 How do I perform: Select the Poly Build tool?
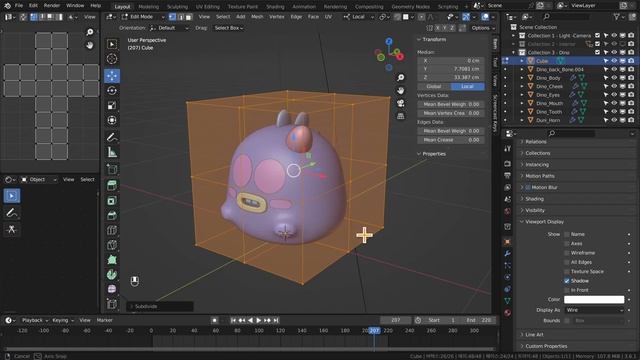pyautogui.click(x=112, y=260)
